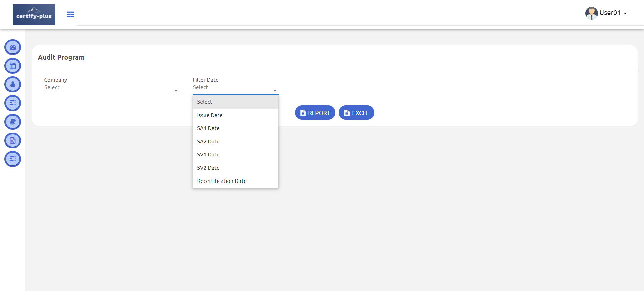Click the calendar icon in sidebar

13,66
